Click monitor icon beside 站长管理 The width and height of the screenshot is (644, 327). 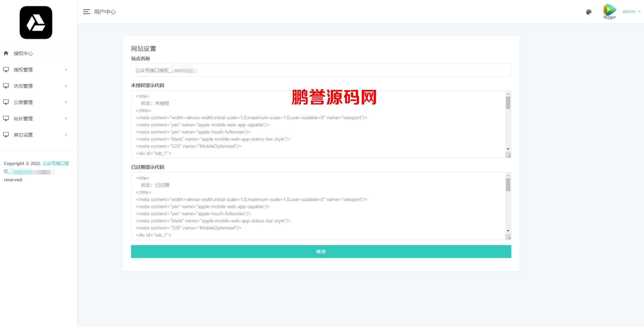pos(6,118)
